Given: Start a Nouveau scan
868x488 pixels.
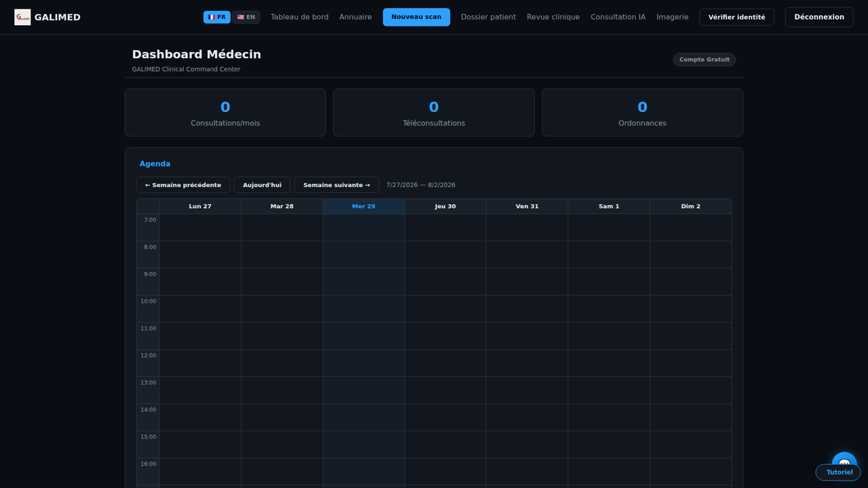Looking at the screenshot, I should click(416, 17).
